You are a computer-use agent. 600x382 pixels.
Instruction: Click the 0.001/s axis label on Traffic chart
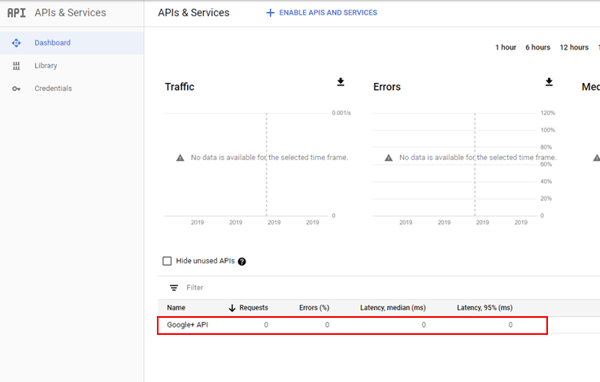tap(341, 113)
